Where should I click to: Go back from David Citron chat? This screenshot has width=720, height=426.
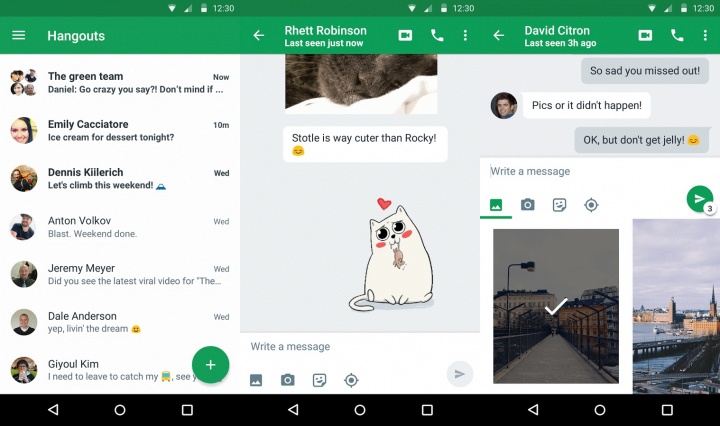coord(499,35)
